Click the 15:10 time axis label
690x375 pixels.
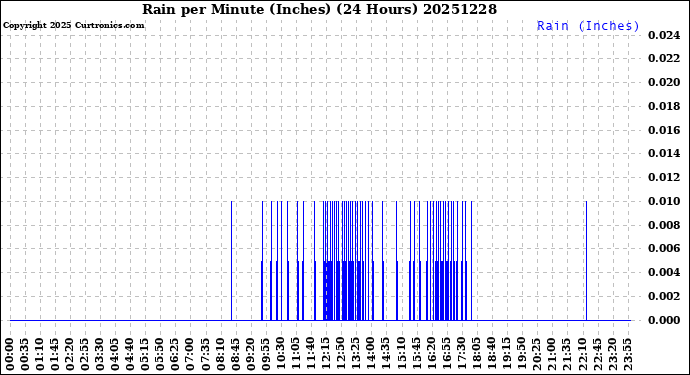(401, 355)
